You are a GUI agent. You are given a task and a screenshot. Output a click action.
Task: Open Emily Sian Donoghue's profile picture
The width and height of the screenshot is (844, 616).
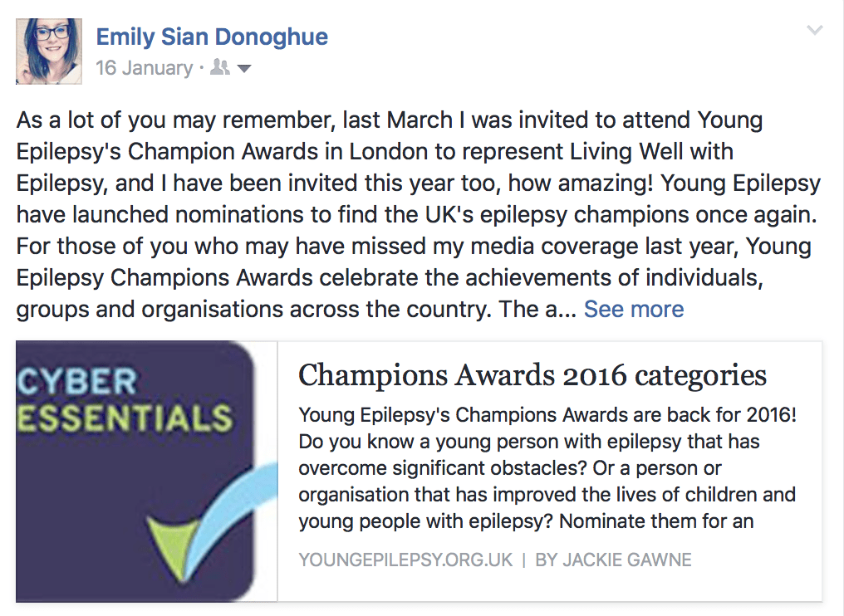coord(49,51)
